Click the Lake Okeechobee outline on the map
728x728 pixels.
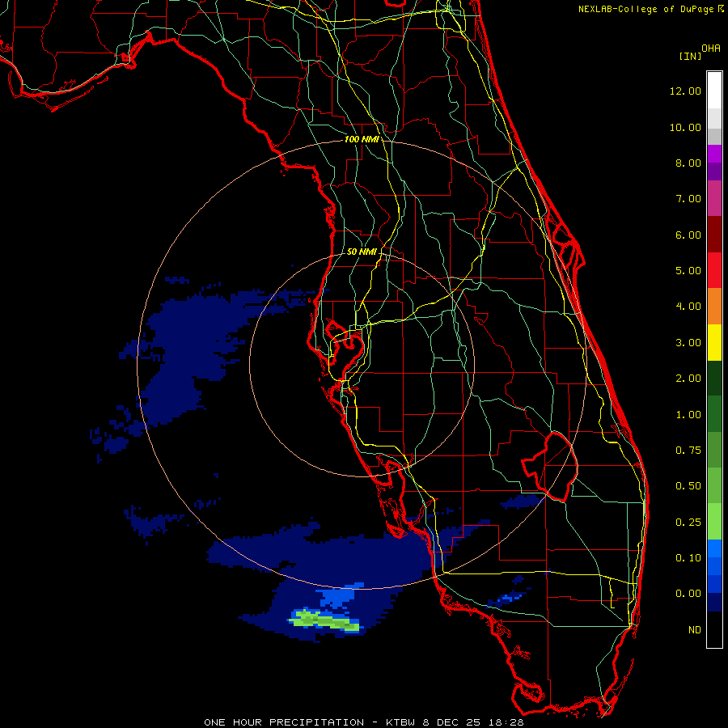click(x=550, y=466)
